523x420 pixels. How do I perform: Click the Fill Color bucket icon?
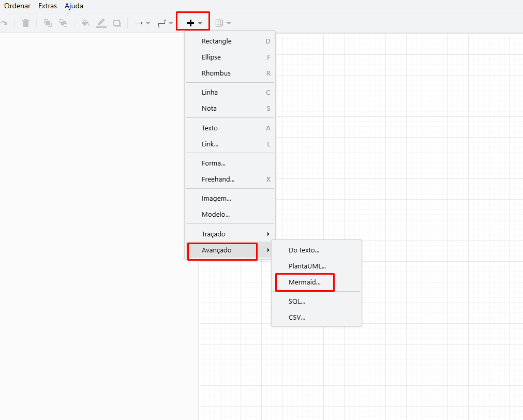point(86,23)
